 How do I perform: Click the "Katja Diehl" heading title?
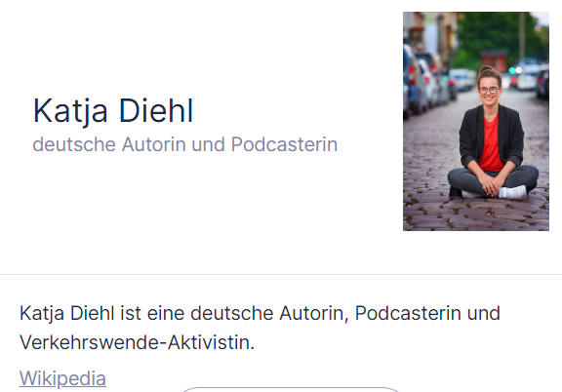click(113, 111)
